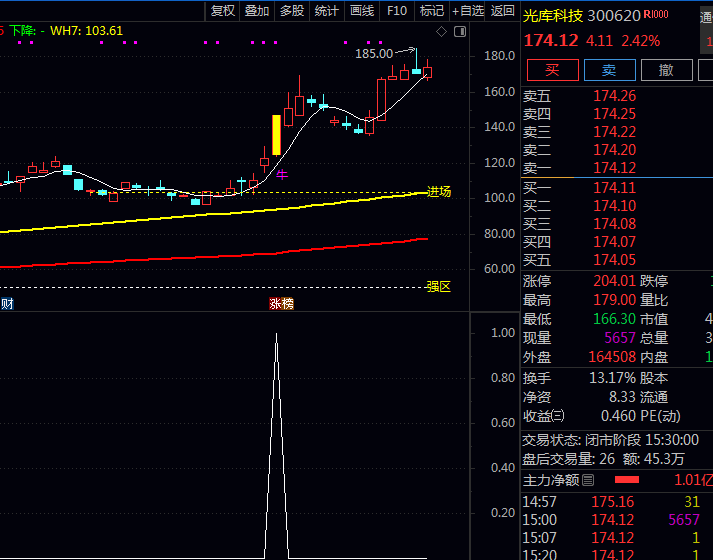713x560 pixels.
Task: Select the 15:00 trade row
Action: tap(618, 520)
